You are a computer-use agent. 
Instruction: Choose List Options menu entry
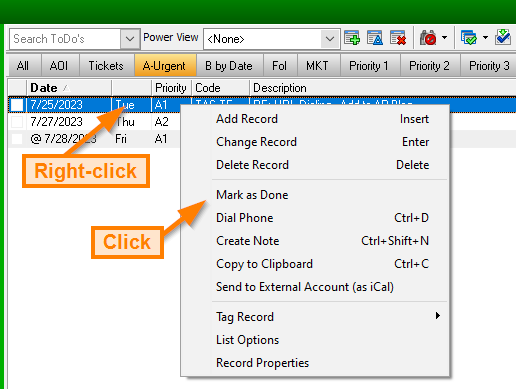coord(315,340)
